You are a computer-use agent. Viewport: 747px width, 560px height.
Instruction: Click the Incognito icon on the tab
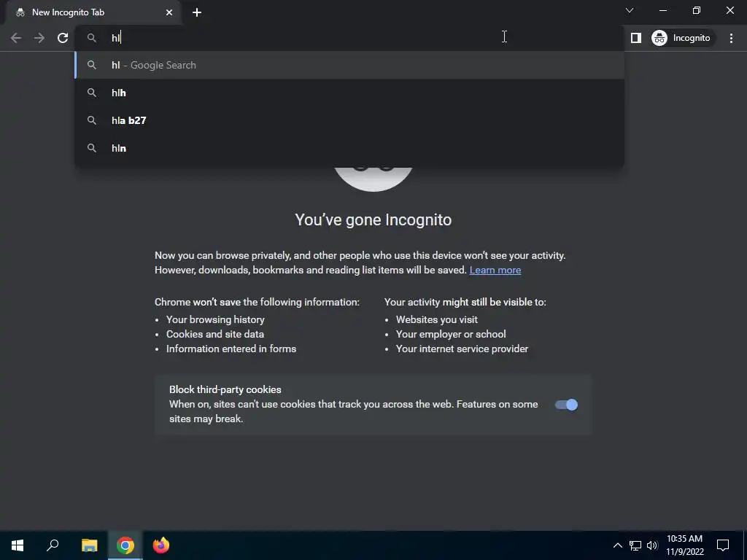[20, 12]
